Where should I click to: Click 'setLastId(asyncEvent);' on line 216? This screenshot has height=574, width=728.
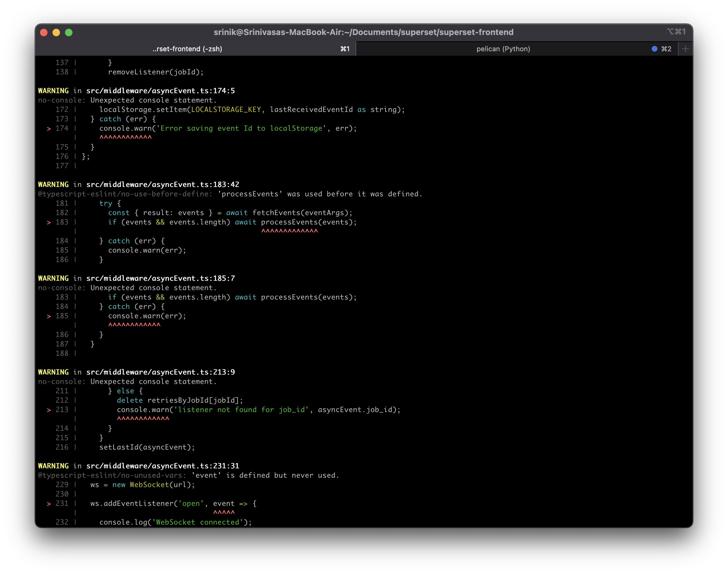(147, 447)
